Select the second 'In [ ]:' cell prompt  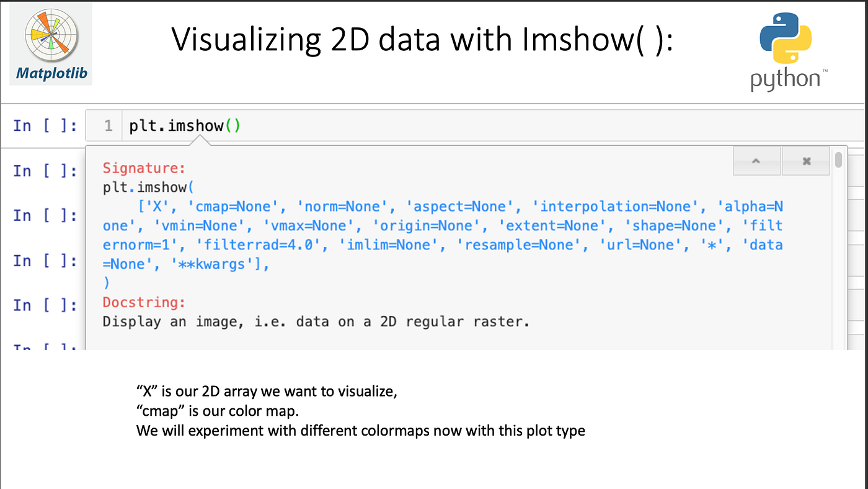[x=45, y=171]
